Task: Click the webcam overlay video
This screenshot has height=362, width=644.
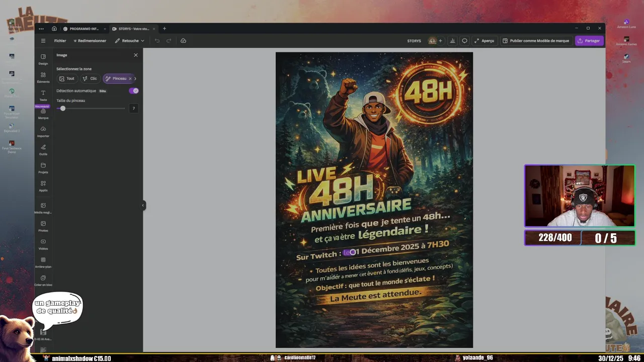Action: coord(580,196)
